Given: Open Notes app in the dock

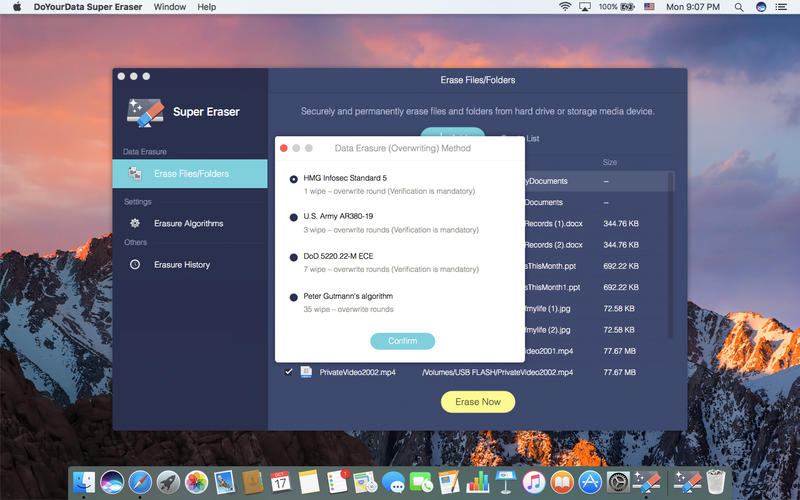Looking at the screenshot, I should point(308,482).
